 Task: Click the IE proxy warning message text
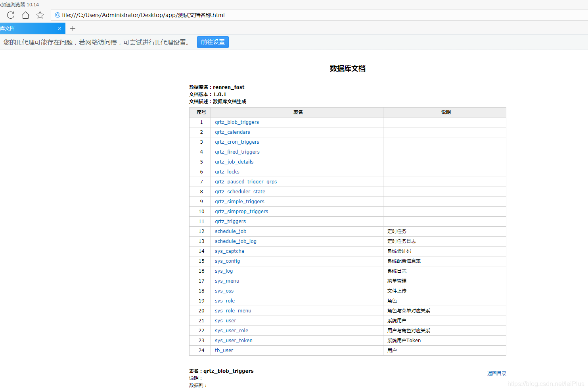coord(98,42)
